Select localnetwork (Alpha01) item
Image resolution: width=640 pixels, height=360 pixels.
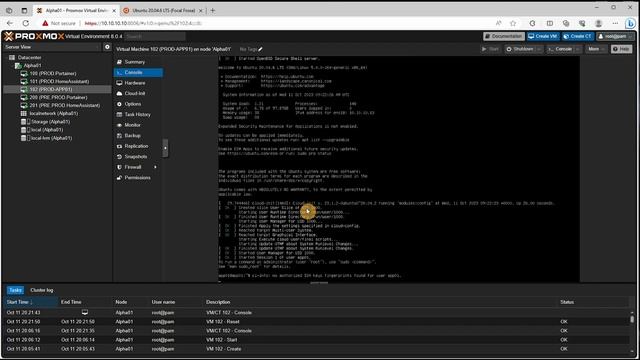click(53, 113)
